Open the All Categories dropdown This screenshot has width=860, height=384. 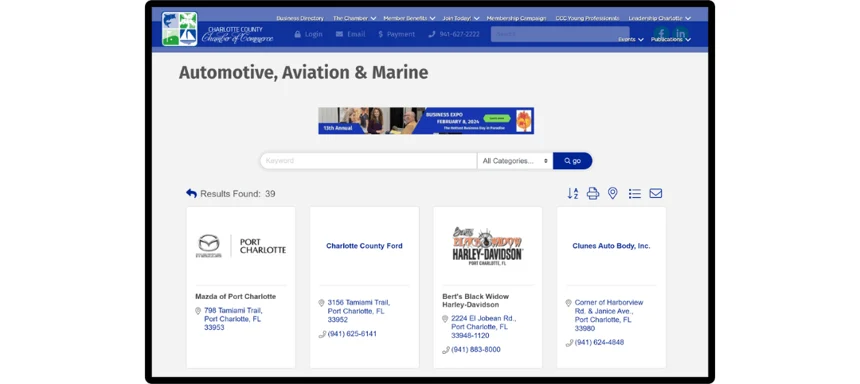tap(515, 161)
